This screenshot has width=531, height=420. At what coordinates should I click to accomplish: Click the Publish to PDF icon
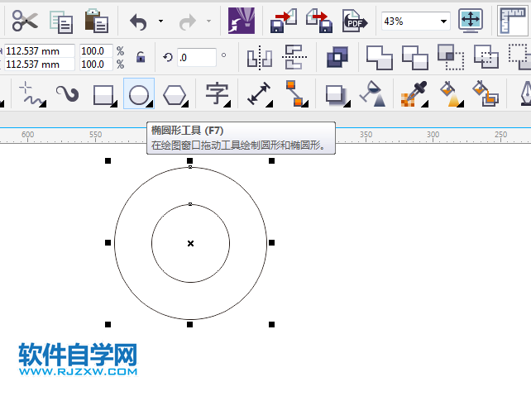point(355,21)
